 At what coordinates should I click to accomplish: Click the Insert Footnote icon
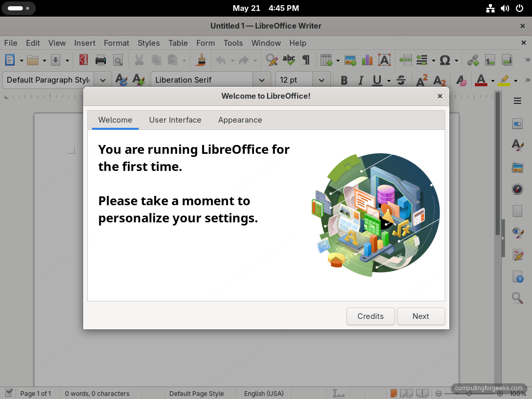pos(490,60)
